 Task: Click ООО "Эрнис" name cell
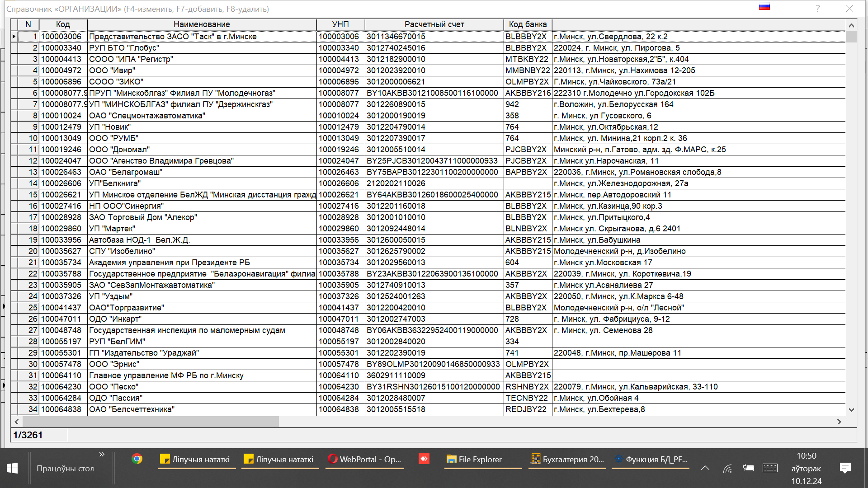(x=202, y=364)
